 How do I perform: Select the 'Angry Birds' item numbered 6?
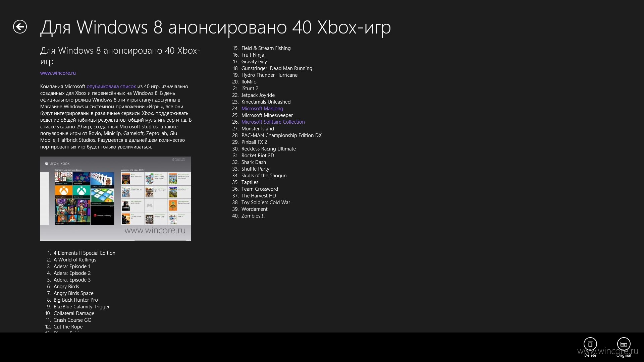tap(66, 287)
